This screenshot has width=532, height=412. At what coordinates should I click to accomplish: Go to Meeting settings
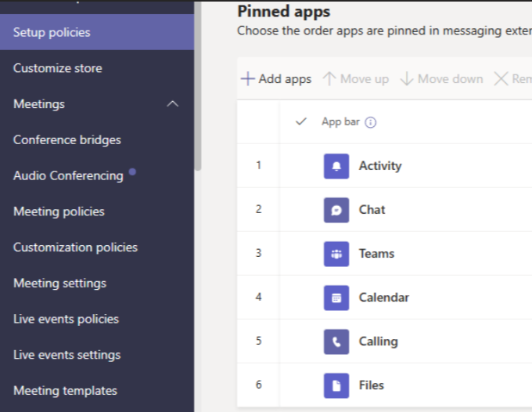[x=97, y=283]
